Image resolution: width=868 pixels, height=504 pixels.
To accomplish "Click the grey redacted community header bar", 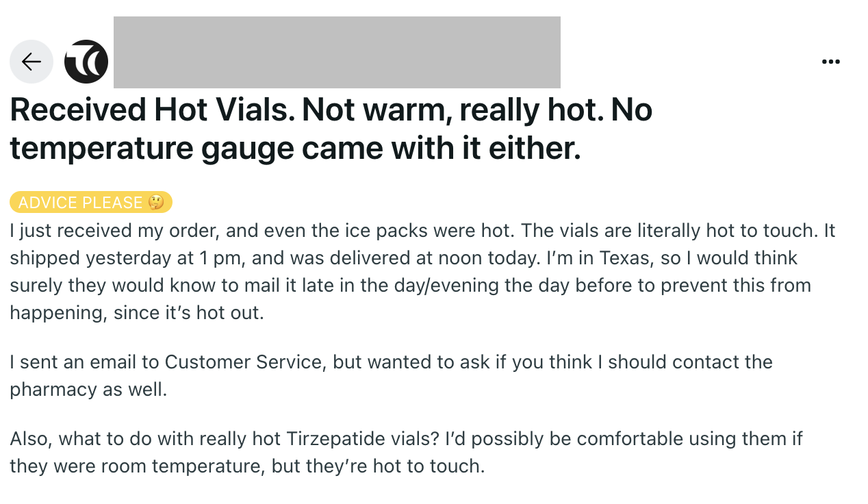I will pos(337,52).
